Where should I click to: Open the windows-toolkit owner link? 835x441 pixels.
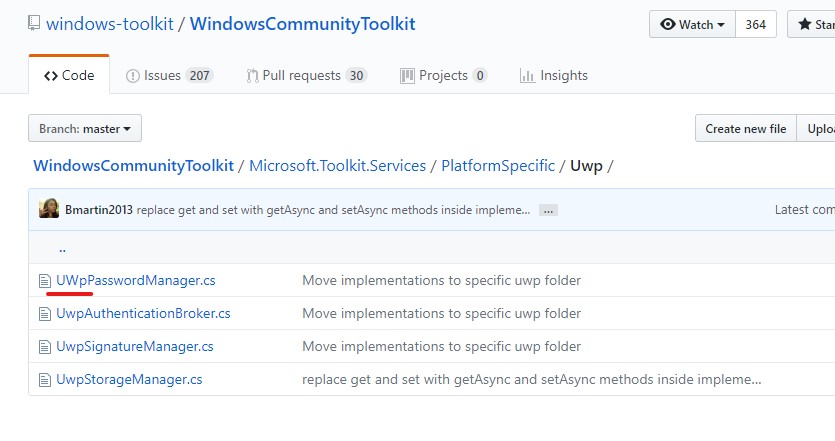point(110,24)
